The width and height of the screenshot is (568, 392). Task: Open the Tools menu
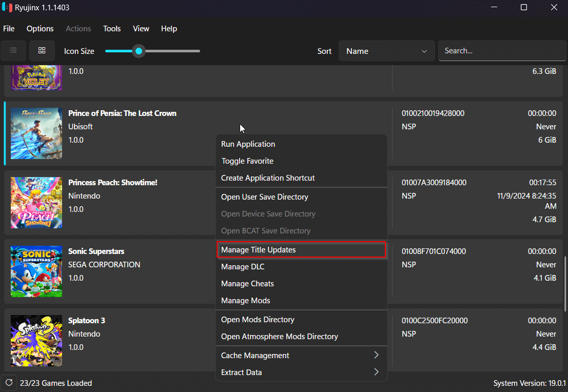(111, 29)
